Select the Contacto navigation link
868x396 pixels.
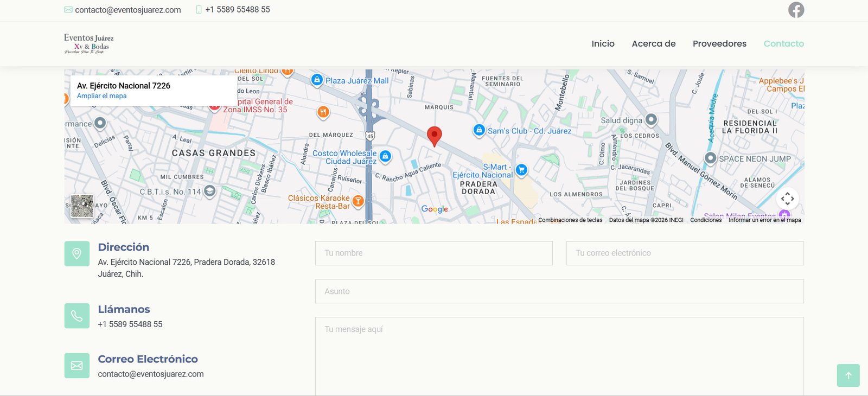click(783, 44)
